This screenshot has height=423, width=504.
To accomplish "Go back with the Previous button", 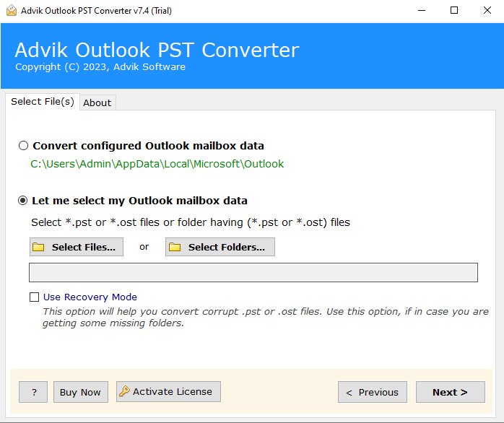I will pyautogui.click(x=373, y=392).
